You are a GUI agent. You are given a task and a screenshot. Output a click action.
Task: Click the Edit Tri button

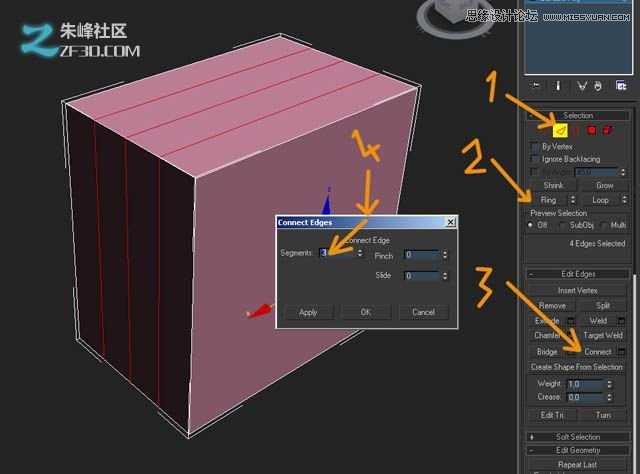pos(552,415)
